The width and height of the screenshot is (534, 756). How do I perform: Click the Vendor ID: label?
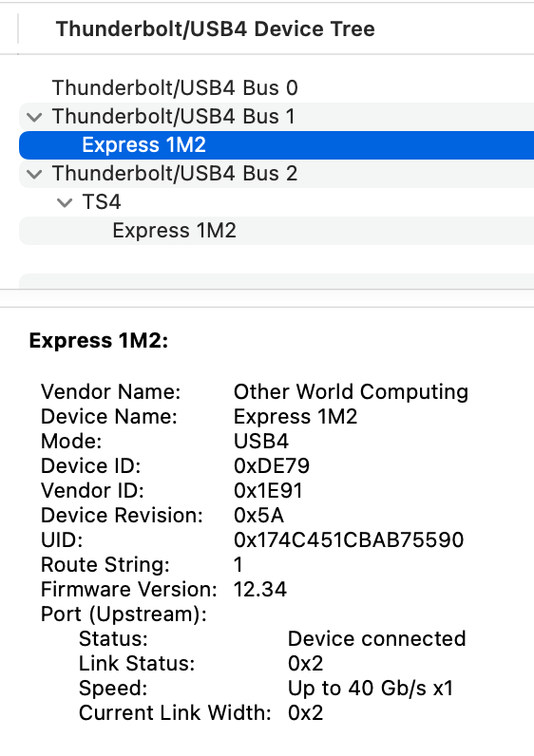point(92,491)
